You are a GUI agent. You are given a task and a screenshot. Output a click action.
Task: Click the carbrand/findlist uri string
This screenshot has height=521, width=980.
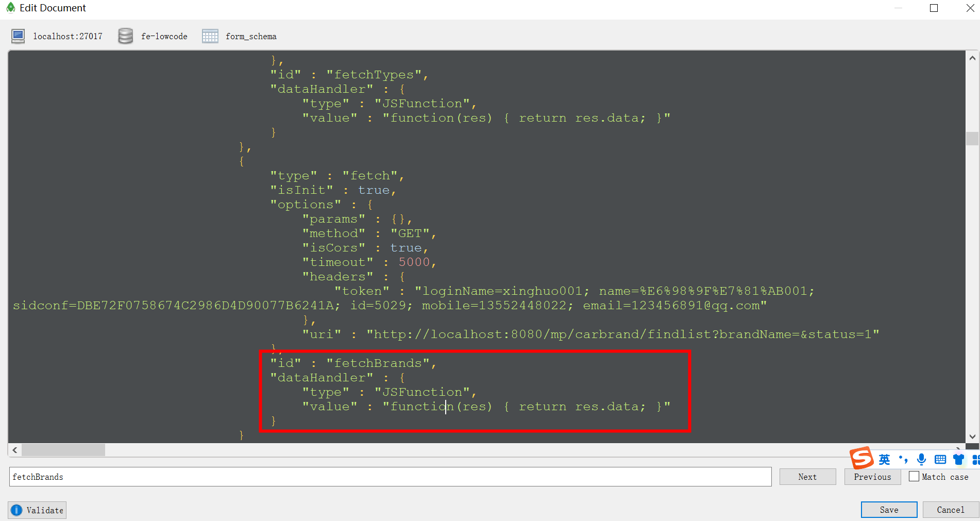pos(623,334)
